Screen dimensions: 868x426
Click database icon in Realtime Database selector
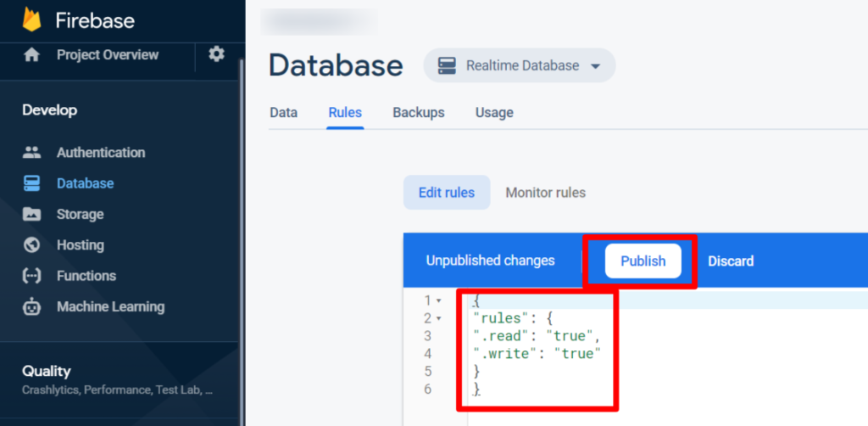tap(447, 65)
